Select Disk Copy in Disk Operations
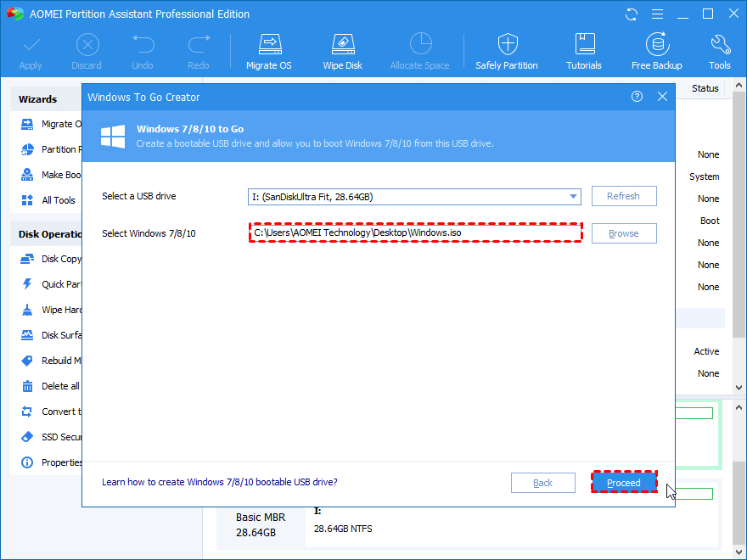 [51, 259]
